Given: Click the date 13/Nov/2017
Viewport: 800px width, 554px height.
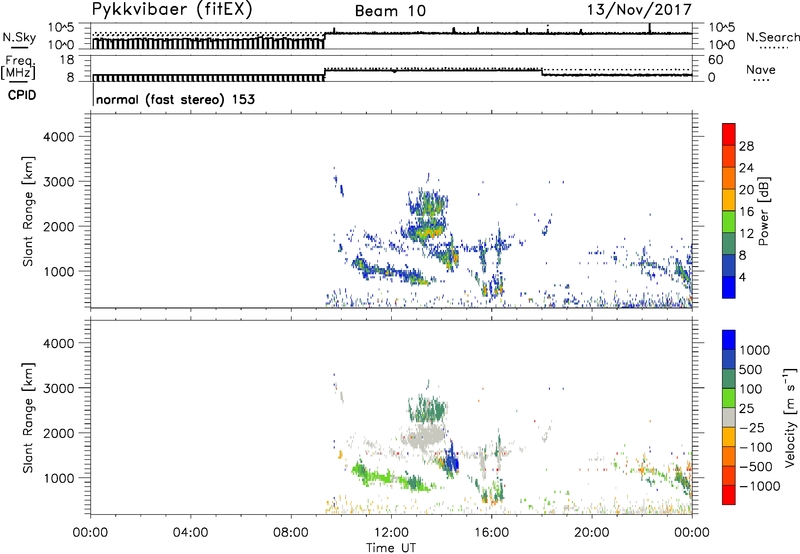Looking at the screenshot, I should pyautogui.click(x=639, y=10).
